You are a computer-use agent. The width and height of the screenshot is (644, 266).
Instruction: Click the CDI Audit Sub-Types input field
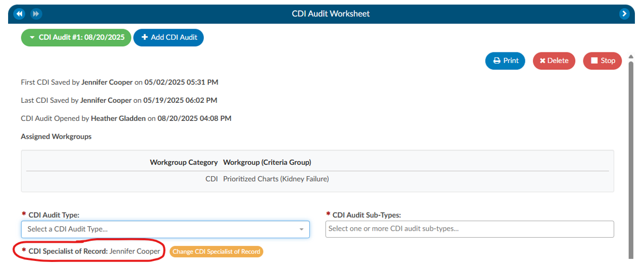pyautogui.click(x=470, y=229)
